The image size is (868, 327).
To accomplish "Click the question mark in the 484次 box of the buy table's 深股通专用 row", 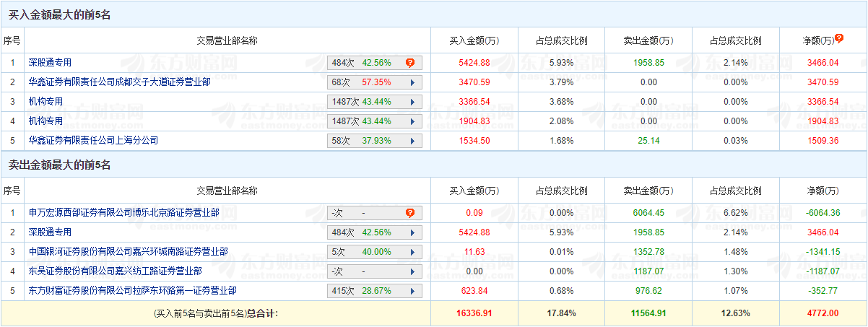I will pos(409,63).
